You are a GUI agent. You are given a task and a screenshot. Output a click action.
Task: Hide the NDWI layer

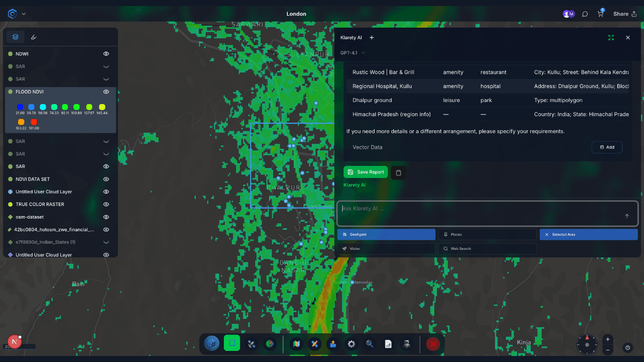tap(106, 54)
